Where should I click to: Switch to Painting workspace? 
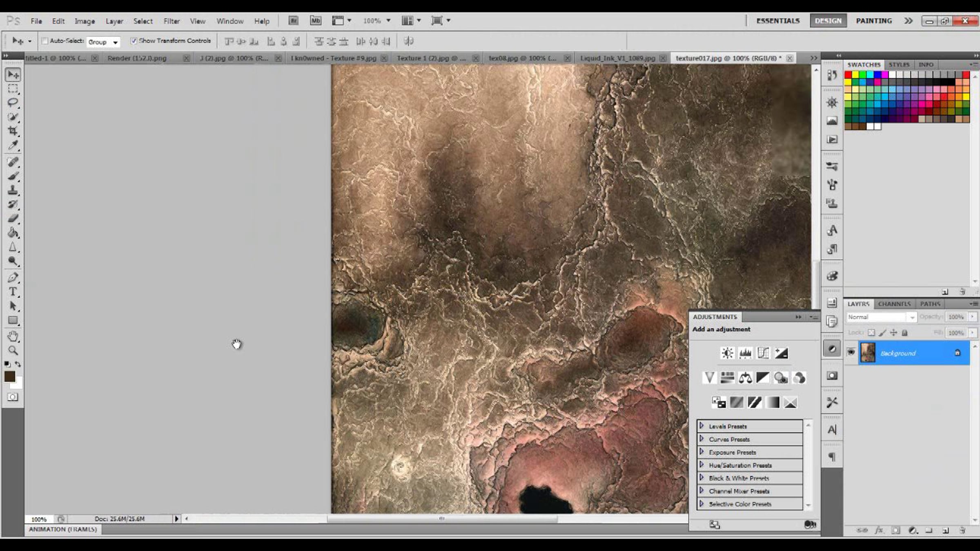pos(874,21)
